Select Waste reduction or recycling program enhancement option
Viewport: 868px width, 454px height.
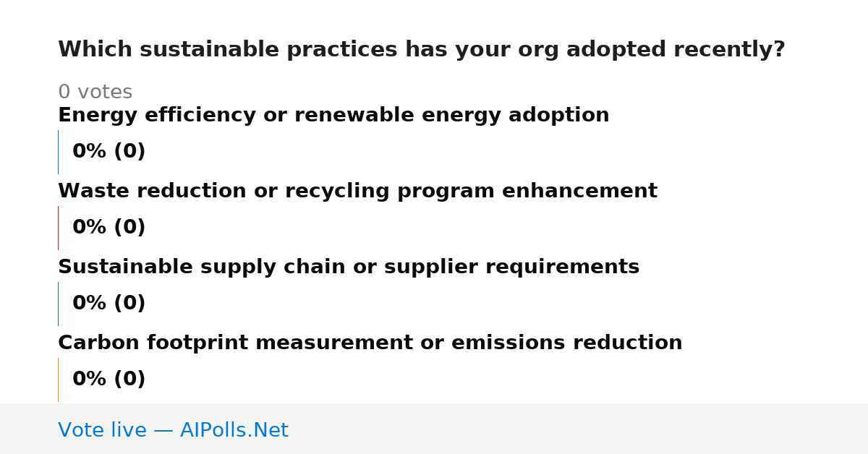click(x=357, y=192)
